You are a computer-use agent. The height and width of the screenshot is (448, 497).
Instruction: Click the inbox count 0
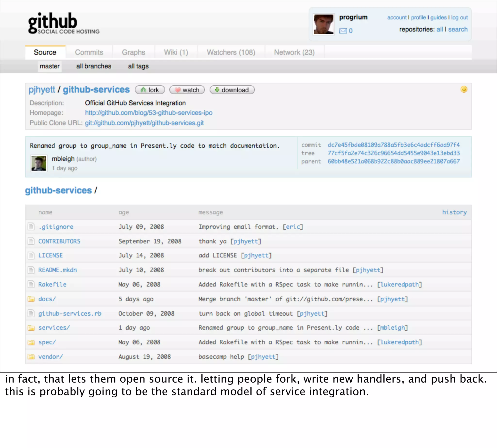[x=351, y=31]
